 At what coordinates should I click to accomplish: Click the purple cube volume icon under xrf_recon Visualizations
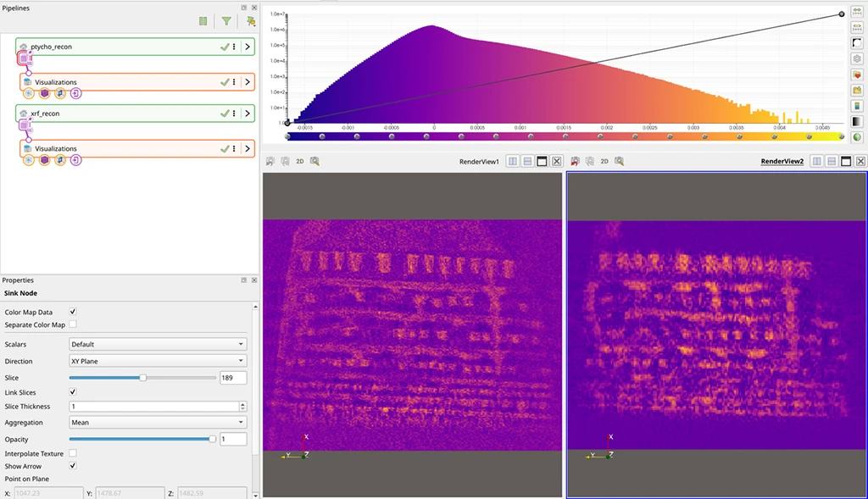[44, 160]
